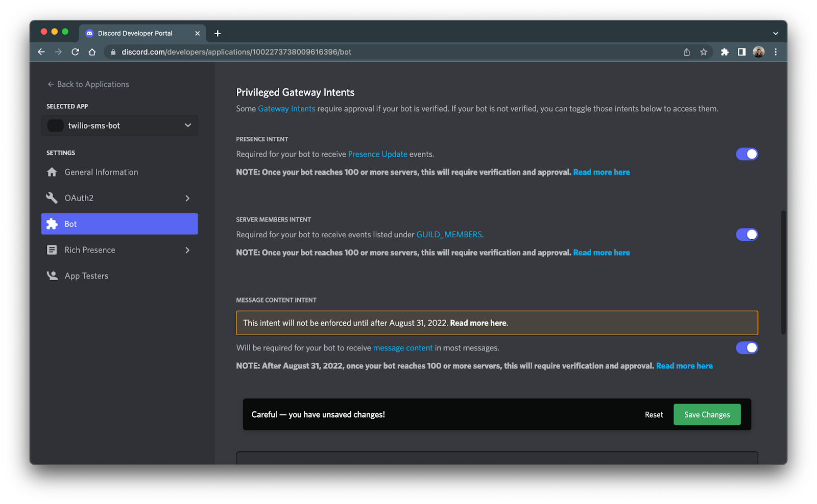Click the App Testers people icon
Image resolution: width=817 pixels, height=504 pixels.
(52, 276)
